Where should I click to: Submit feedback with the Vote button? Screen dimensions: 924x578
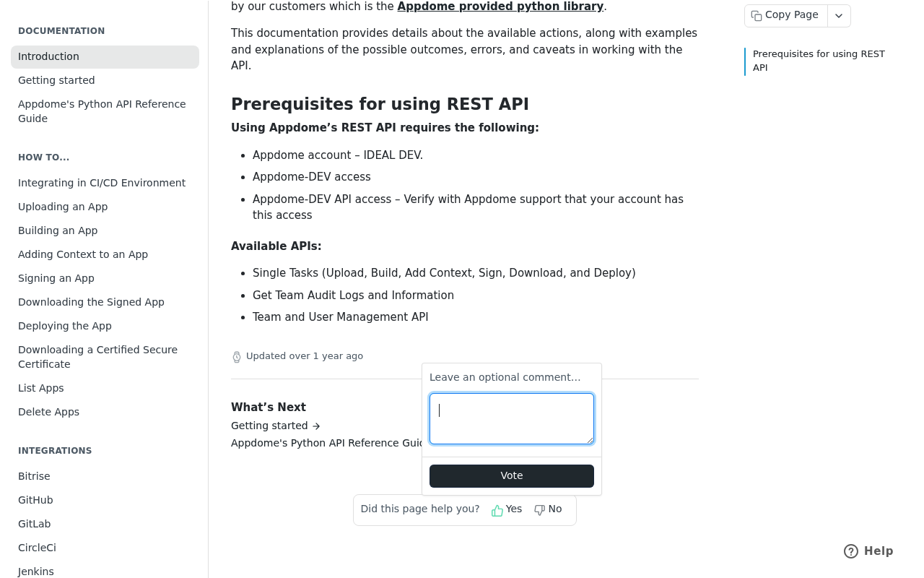[x=512, y=476]
